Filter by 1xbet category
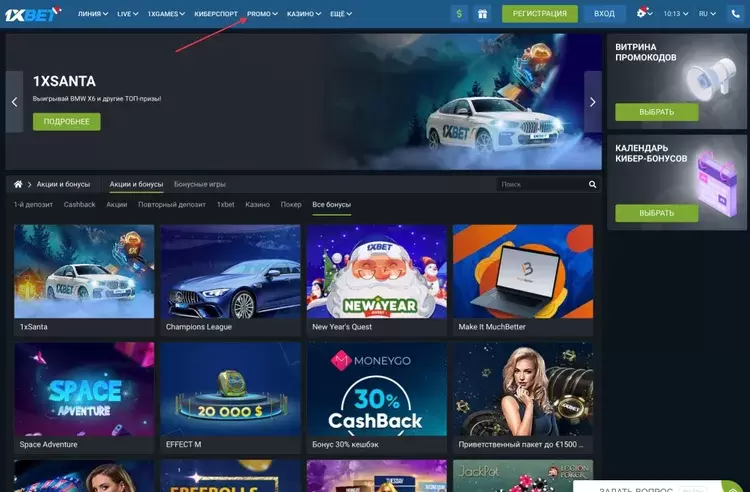Viewport: 750px width, 492px height. click(225, 204)
